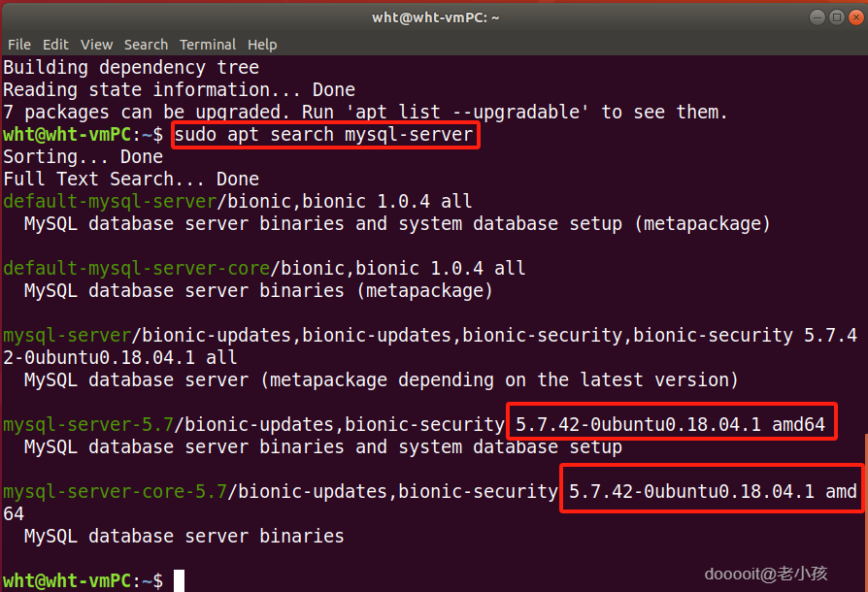868x592 pixels.
Task: Click the wht@wht-vmPC title bar text
Action: (433, 17)
